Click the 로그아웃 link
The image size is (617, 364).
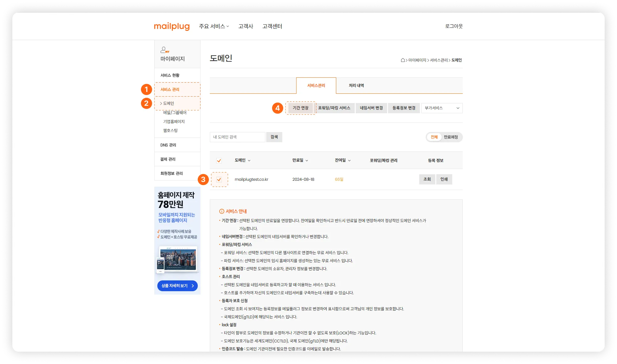coord(453,26)
